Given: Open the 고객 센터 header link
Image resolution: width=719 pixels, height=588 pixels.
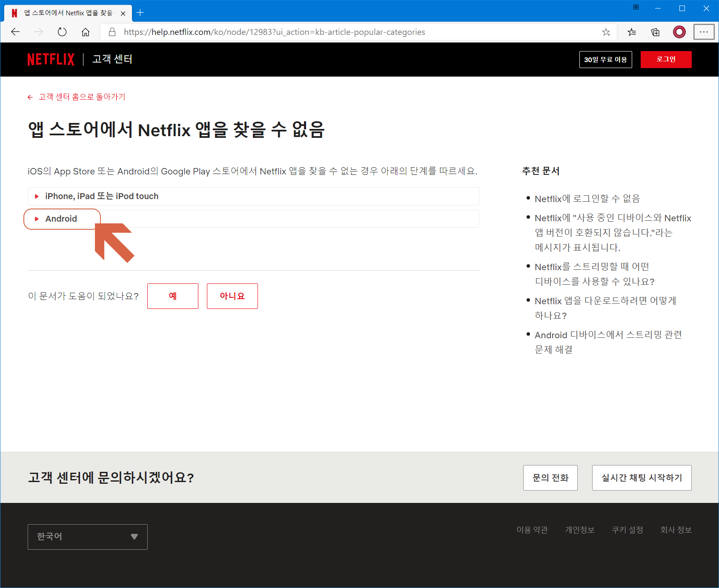Looking at the screenshot, I should [x=112, y=59].
